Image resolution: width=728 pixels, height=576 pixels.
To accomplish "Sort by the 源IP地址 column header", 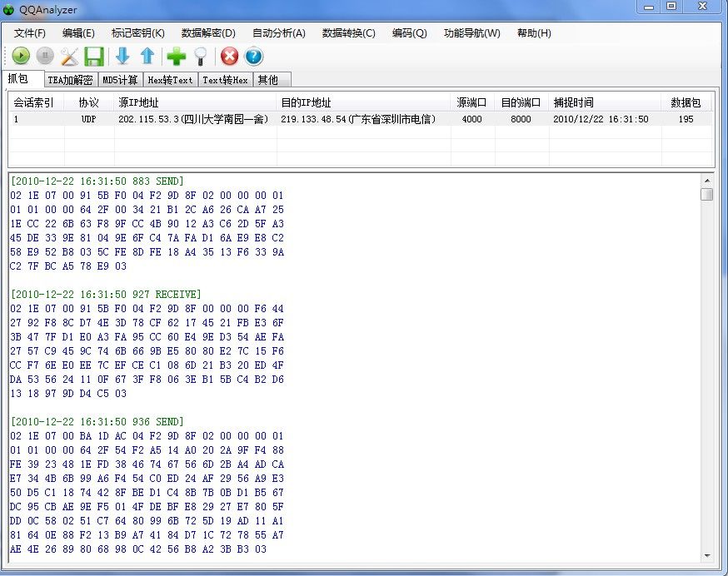I will [x=138, y=102].
